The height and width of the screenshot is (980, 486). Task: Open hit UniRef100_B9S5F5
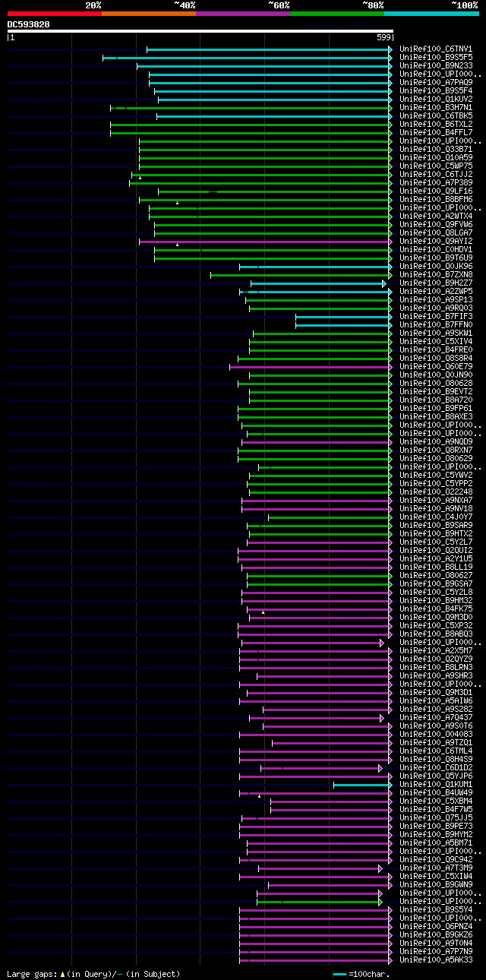(x=436, y=58)
